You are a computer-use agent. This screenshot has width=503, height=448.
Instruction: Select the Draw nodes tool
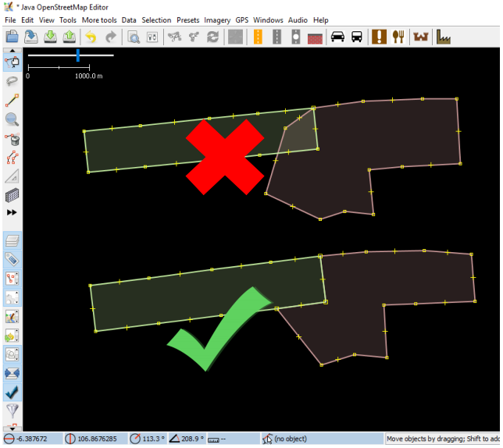tap(12, 101)
